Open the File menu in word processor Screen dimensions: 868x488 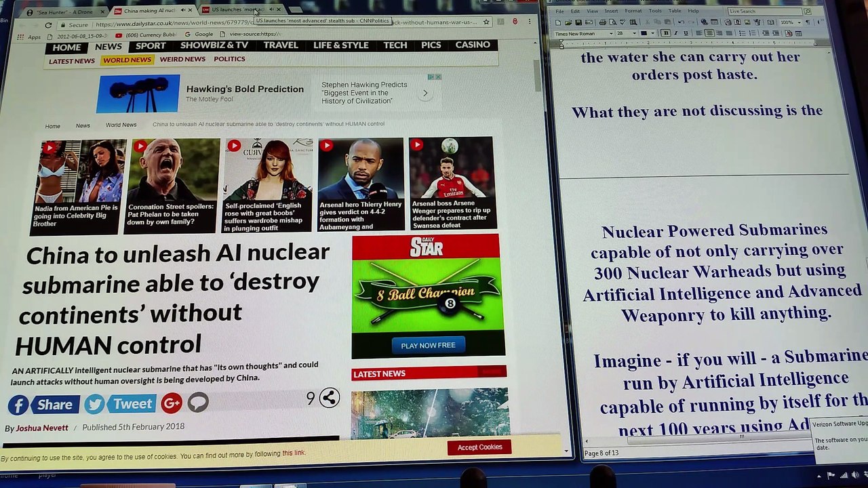tap(559, 12)
